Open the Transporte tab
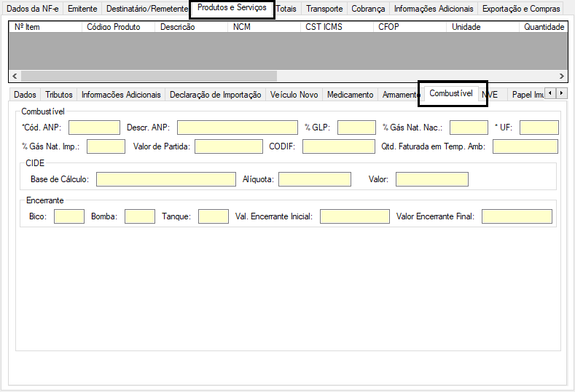Image resolution: width=575 pixels, height=392 pixels. pos(324,9)
